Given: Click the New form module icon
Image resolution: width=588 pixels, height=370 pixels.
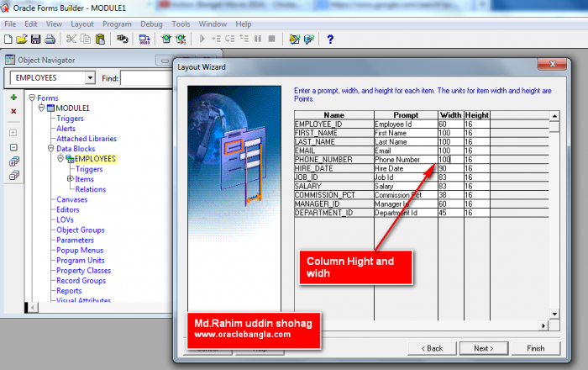Looking at the screenshot, I should [8, 39].
